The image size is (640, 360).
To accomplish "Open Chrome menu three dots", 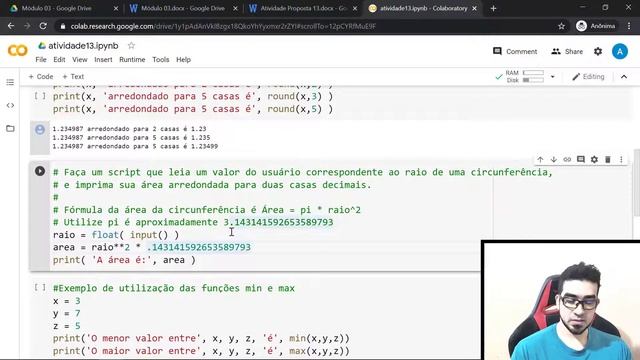I will coord(629,26).
